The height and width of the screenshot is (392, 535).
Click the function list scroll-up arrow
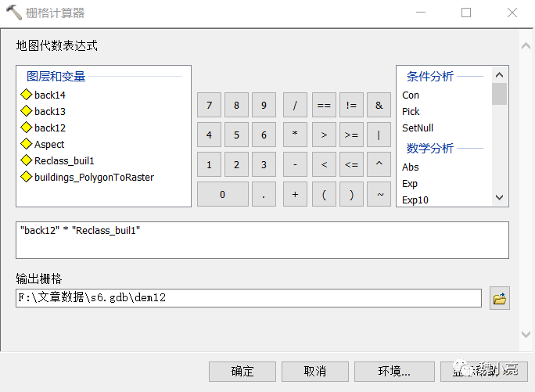tap(499, 75)
